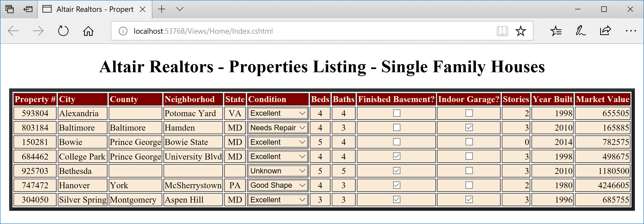This screenshot has height=224, width=644.
Task: Click the tabs you've set aside icon
Action: click(10, 9)
